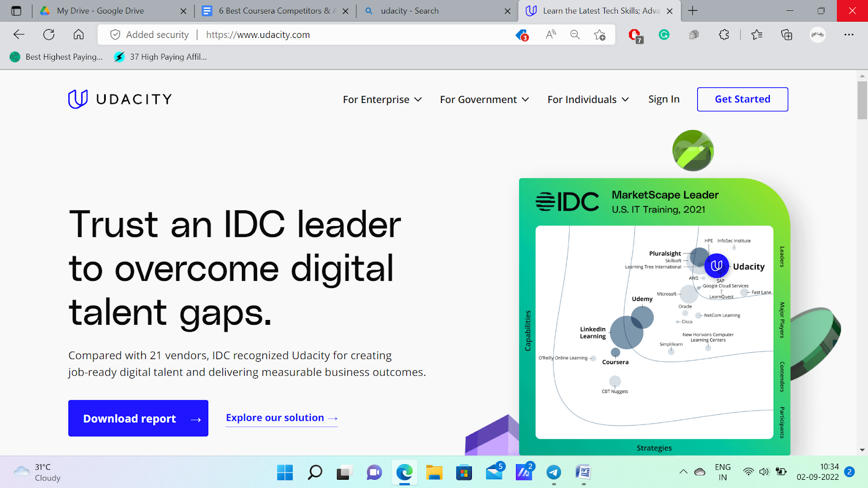Open Microsoft Store from the taskbar
Viewport: 868px width, 488px height.
point(464,472)
